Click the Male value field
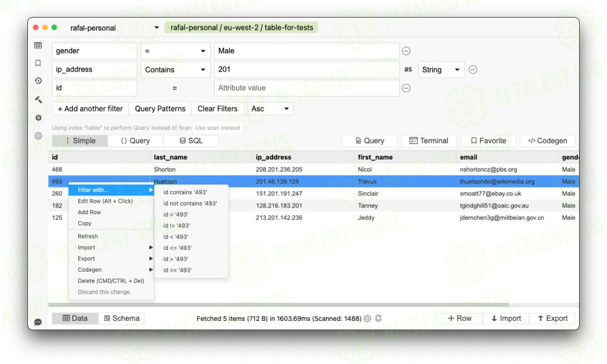The width and height of the screenshot is (607, 364). tap(307, 51)
